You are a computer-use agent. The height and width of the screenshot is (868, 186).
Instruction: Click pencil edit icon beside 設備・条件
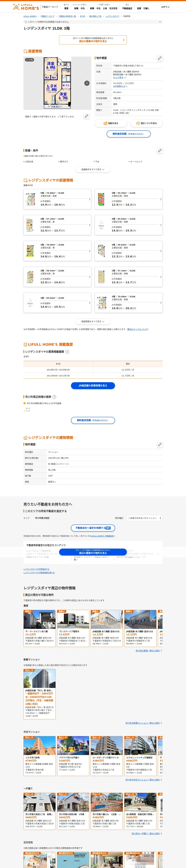[x=160, y=151]
